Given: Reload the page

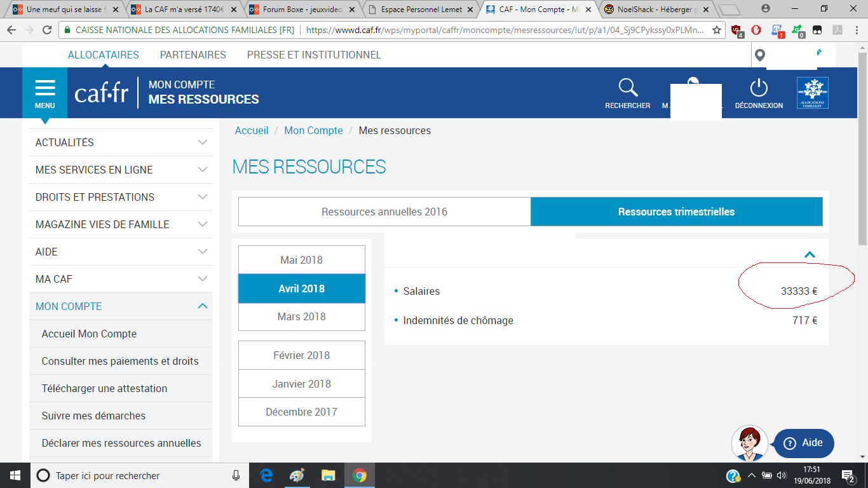Looking at the screenshot, I should coord(47,30).
